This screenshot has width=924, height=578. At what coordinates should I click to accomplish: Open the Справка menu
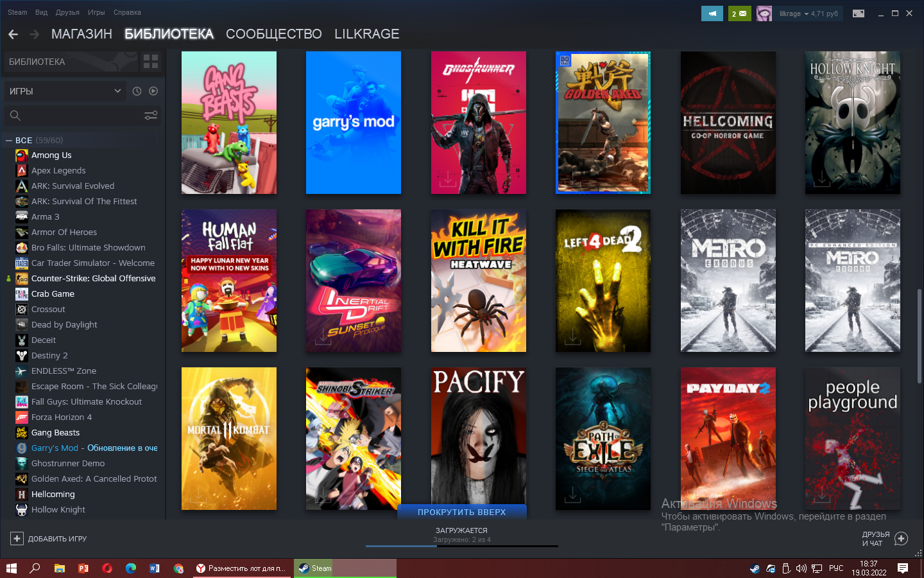pos(127,12)
